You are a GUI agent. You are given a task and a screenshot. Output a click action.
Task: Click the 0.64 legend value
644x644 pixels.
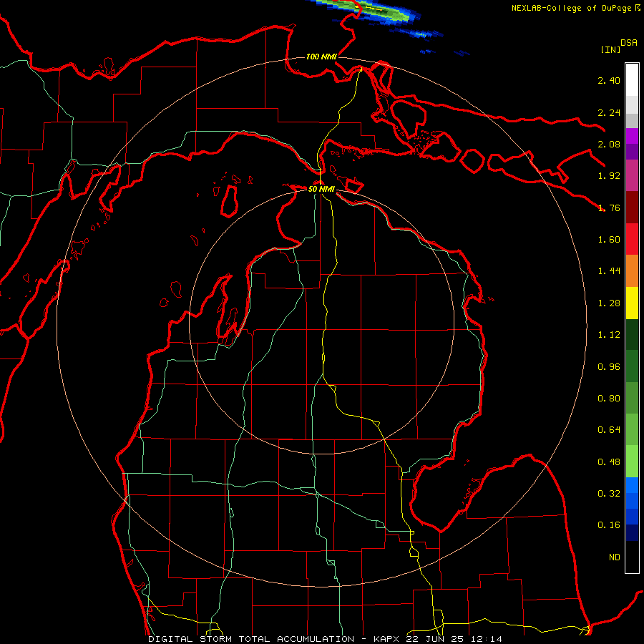click(609, 430)
